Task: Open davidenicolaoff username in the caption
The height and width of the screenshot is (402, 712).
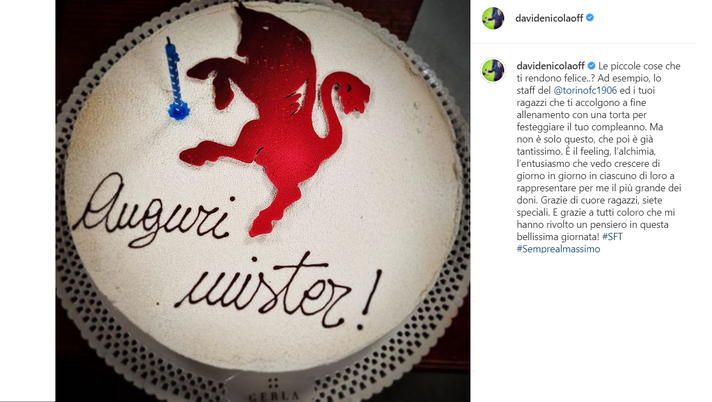Action: pos(550,66)
